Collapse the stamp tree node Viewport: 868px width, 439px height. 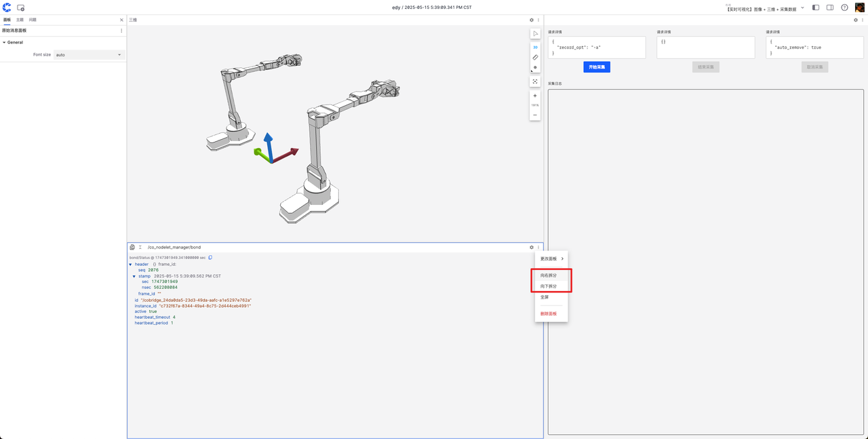[x=134, y=276]
